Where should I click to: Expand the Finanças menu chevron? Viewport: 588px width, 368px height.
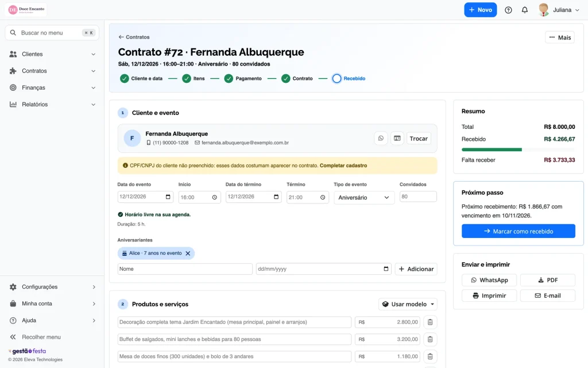click(94, 87)
